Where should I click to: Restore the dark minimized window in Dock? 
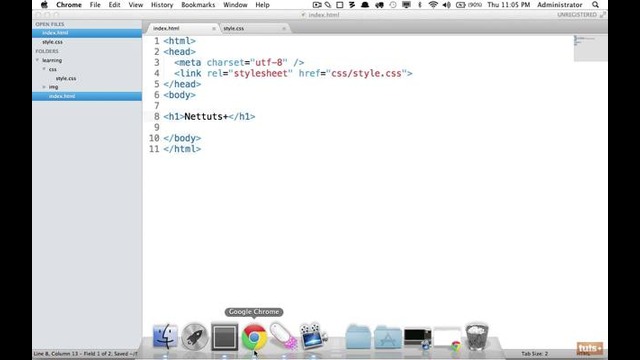point(417,338)
